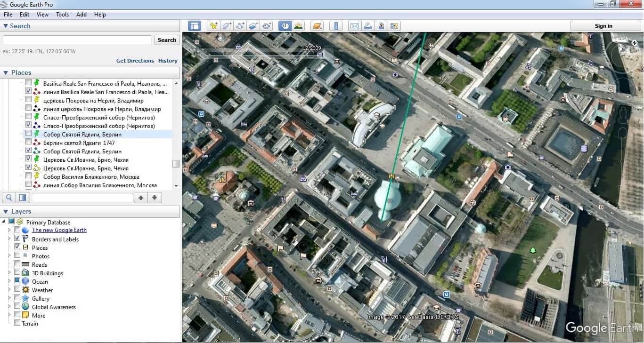Open The new Google Earth link
The height and width of the screenshot is (343, 644).
click(x=59, y=230)
